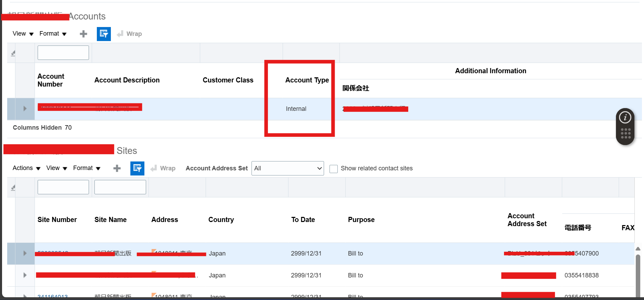Click Account Address Set column header

point(527,220)
